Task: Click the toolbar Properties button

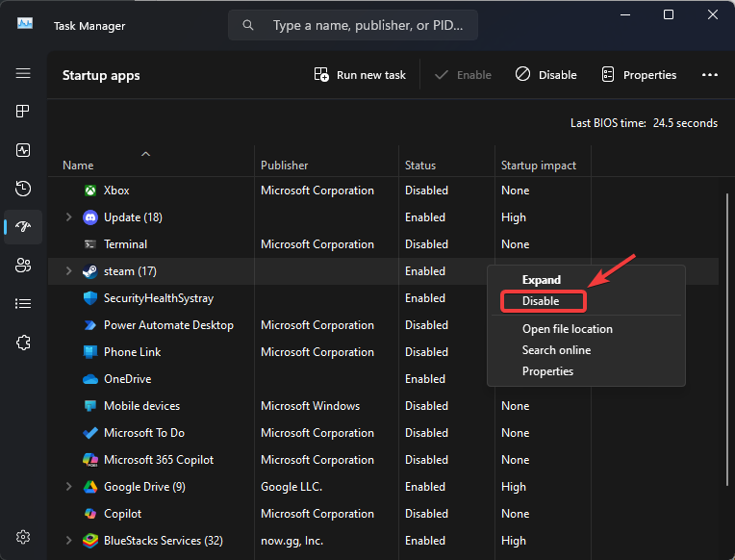Action: 639,75
